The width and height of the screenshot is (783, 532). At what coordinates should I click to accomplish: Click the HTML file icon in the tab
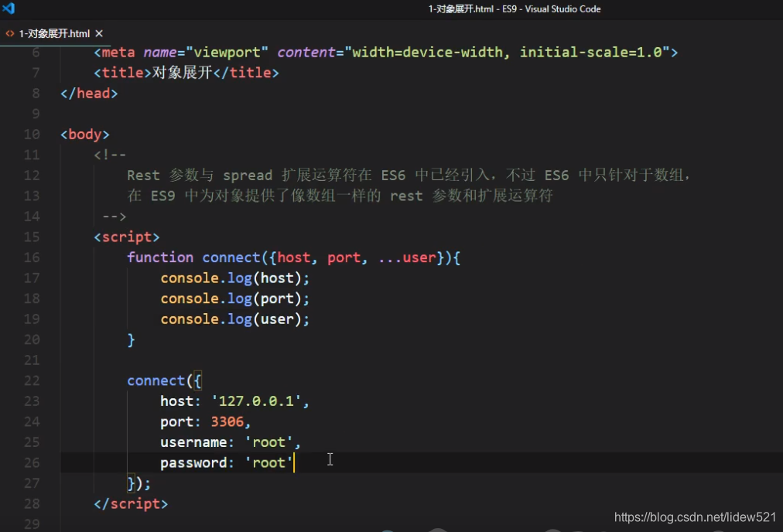(x=10, y=33)
